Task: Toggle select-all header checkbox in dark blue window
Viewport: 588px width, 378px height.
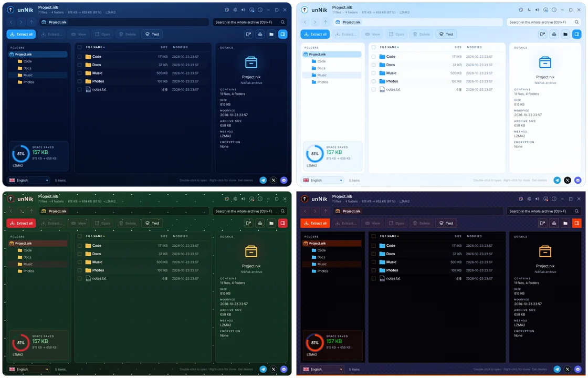Action: point(79,47)
